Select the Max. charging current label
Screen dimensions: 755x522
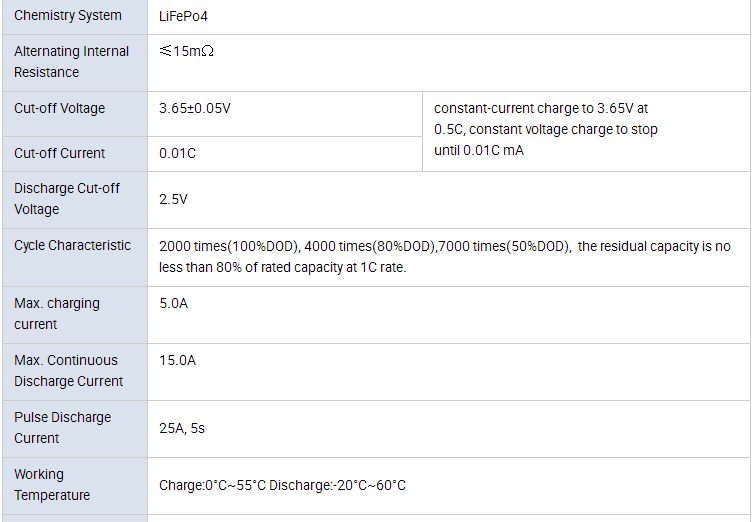(57, 313)
